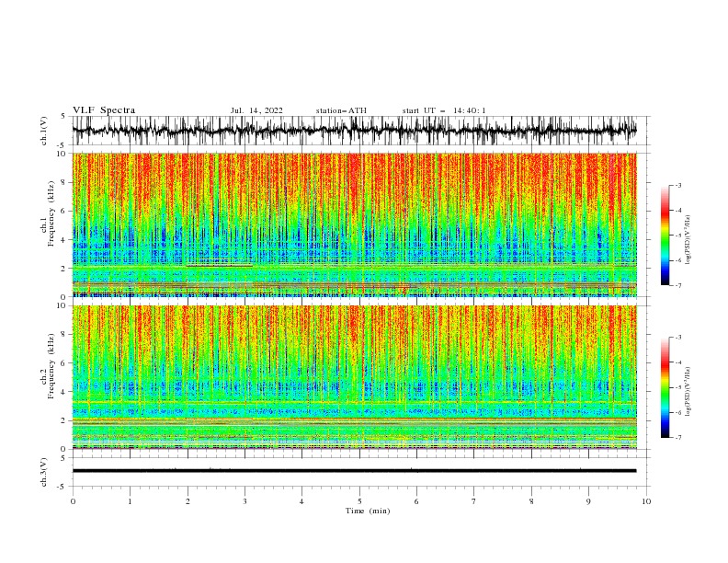Click the "station=ATH" label
The width and height of the screenshot is (728, 563).
pos(341,110)
